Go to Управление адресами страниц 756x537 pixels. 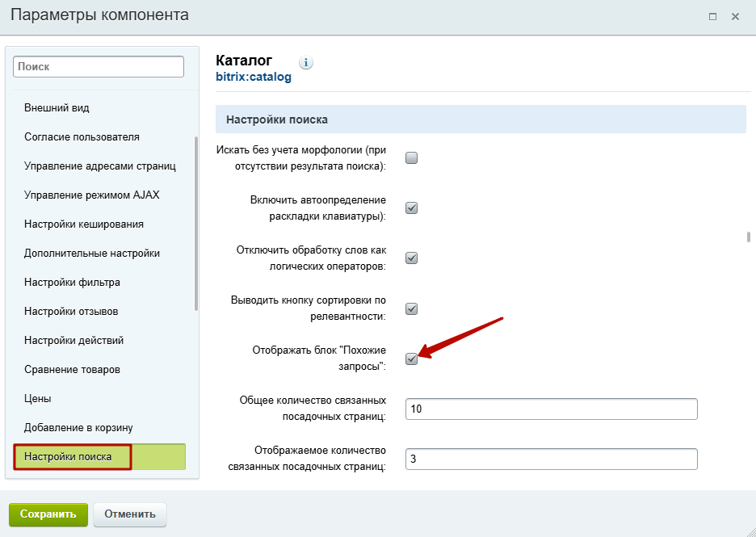[99, 166]
